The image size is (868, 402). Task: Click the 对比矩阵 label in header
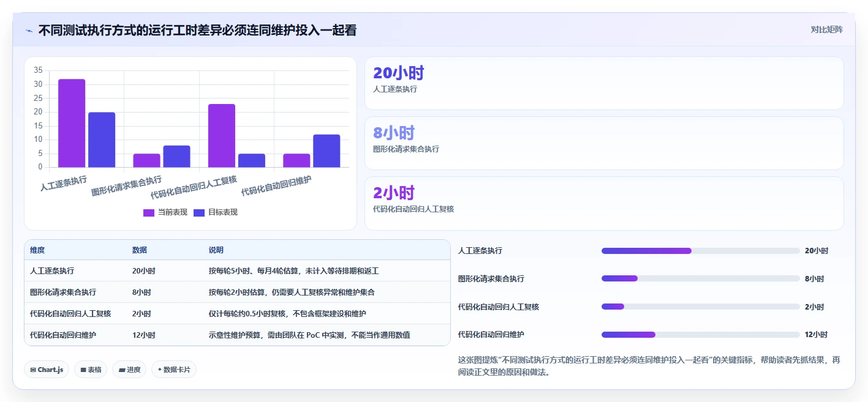tap(826, 29)
